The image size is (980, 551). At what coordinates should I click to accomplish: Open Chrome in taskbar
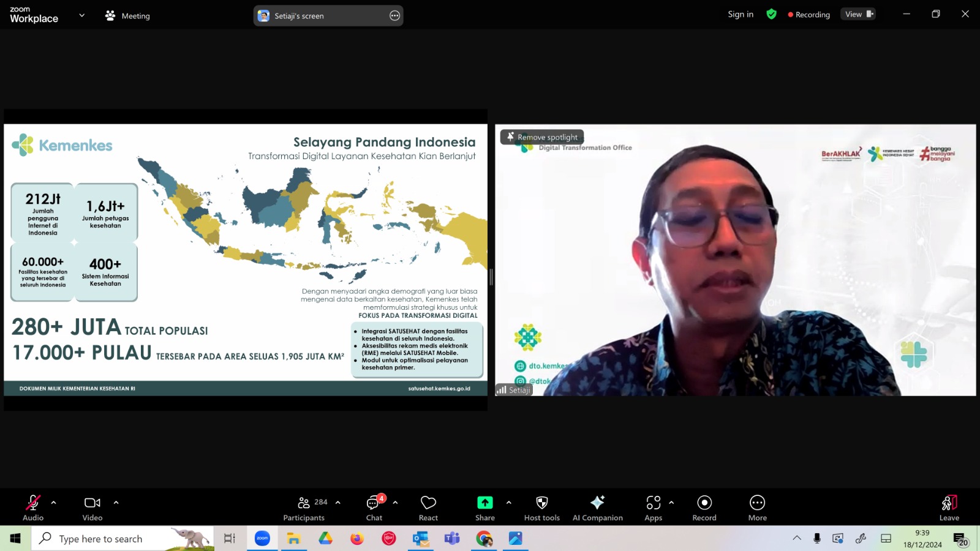click(x=484, y=539)
